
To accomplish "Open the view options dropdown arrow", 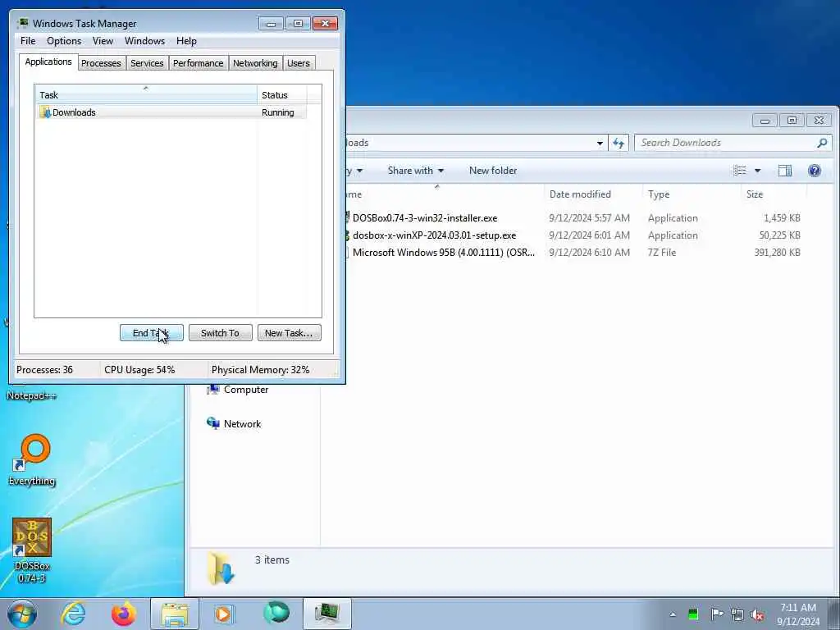I will click(x=757, y=171).
